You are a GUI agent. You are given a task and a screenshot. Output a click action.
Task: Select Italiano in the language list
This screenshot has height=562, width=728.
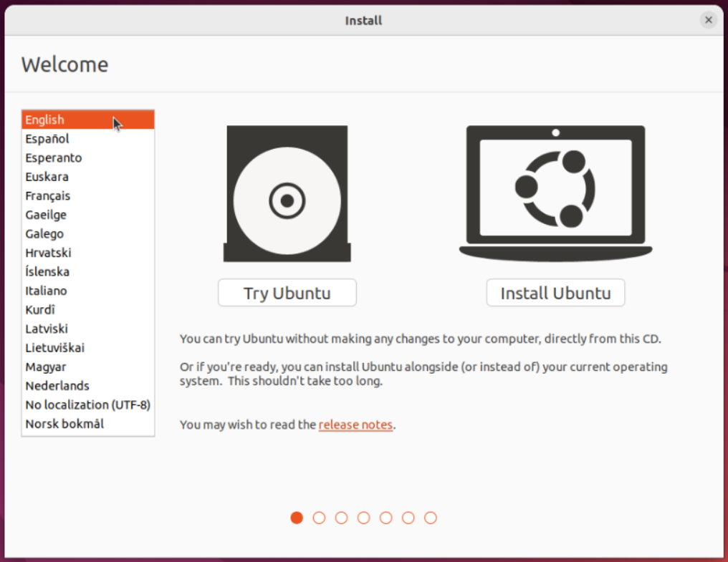pos(46,291)
